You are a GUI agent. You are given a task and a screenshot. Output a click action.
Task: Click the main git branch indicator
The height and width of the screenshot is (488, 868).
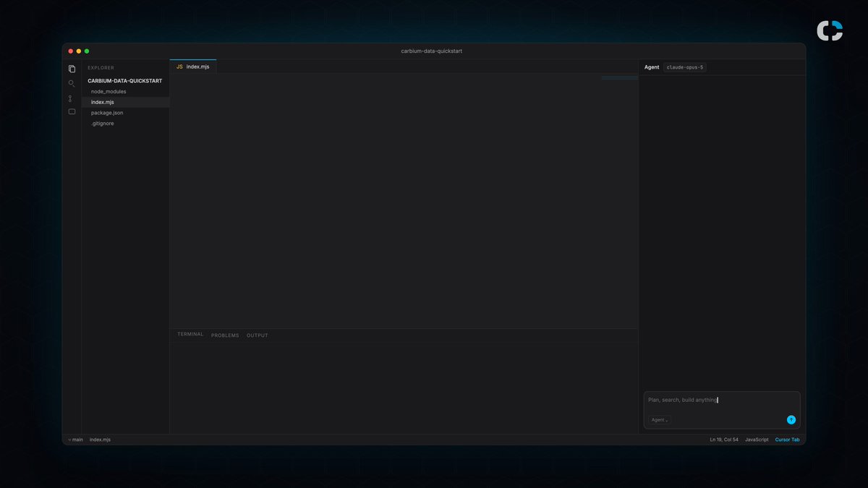(x=76, y=440)
